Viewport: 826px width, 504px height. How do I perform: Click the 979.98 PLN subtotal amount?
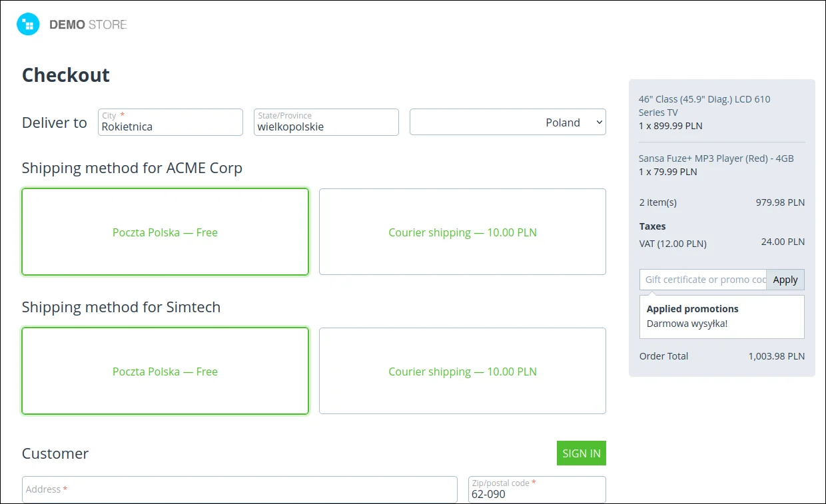click(780, 202)
